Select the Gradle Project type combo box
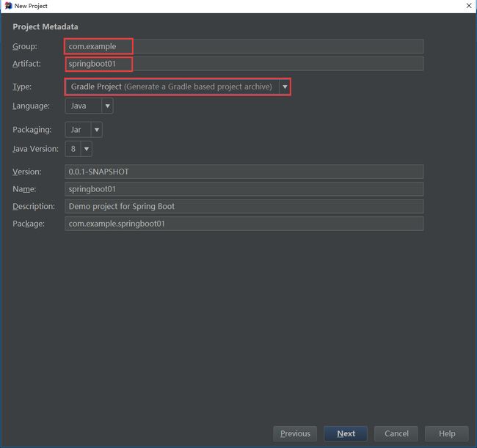Screen dimensions: 477x448 178,87
